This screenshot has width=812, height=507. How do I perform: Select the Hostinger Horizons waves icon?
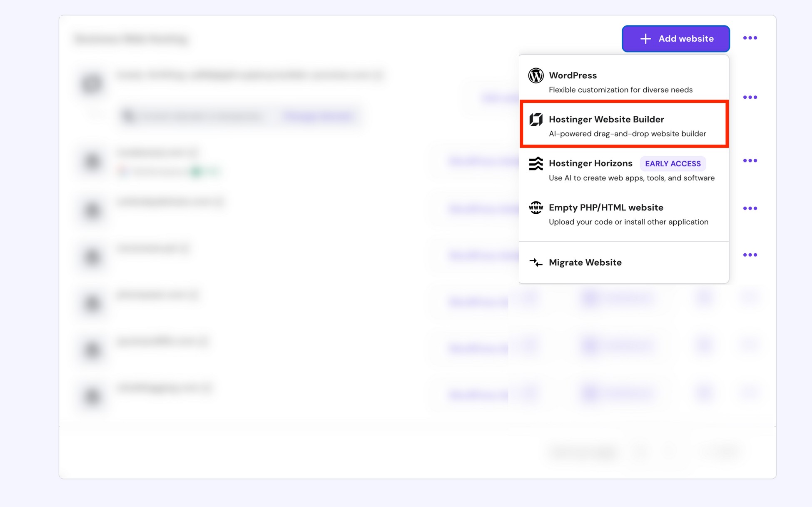536,164
